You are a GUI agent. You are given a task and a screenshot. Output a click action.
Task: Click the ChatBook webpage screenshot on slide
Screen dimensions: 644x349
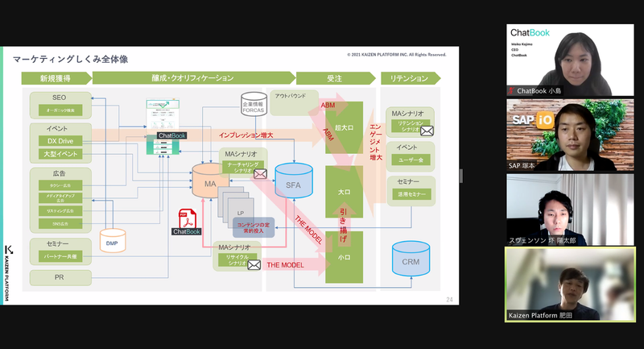[163, 114]
